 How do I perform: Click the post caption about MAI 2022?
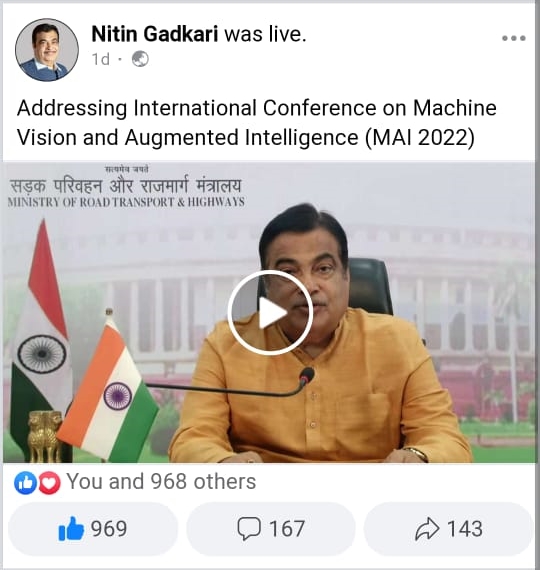(257, 123)
